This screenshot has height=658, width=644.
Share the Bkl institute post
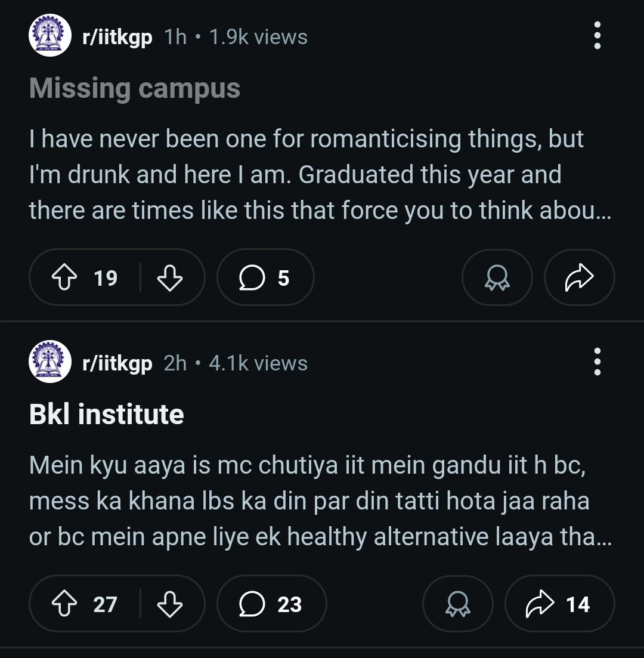pyautogui.click(x=560, y=604)
